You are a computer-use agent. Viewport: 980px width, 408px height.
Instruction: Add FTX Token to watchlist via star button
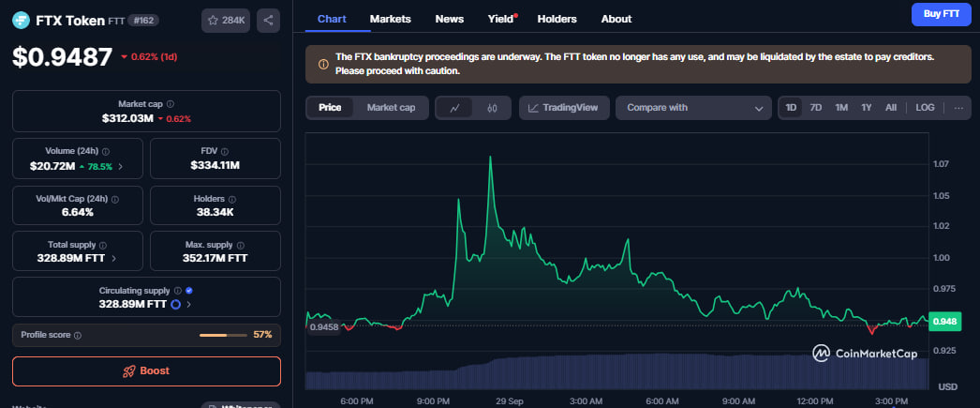coord(226,20)
